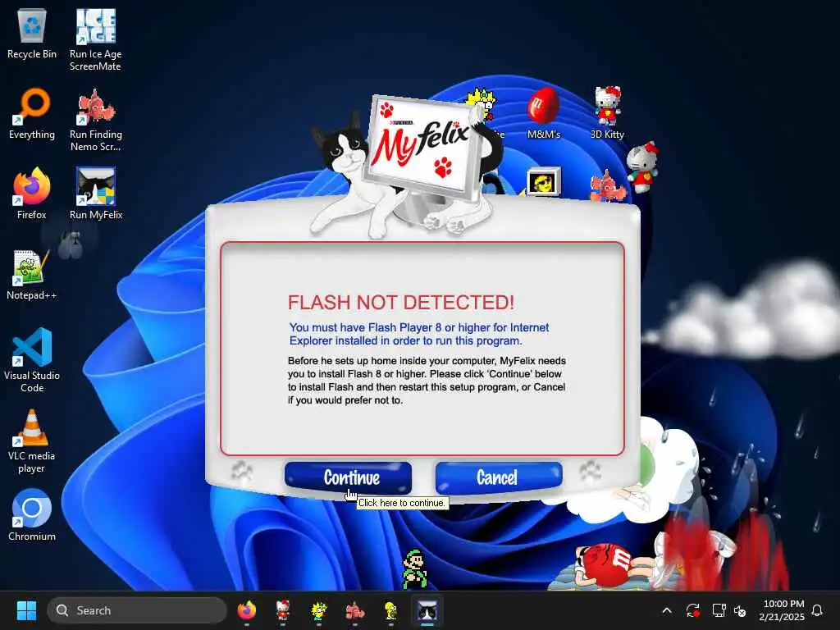Expand the hidden system tray icons chevron
Screen dimensions: 840x630
pyautogui.click(x=667, y=610)
